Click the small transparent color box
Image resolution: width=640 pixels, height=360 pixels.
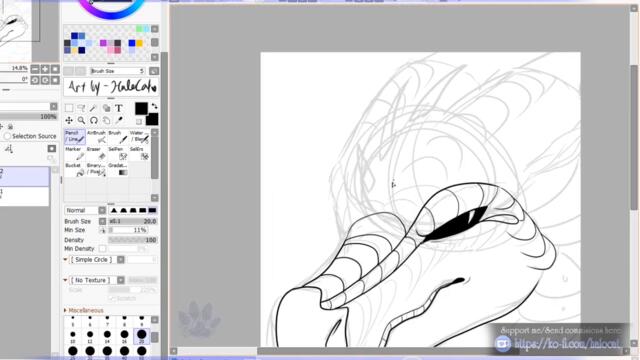139,122
